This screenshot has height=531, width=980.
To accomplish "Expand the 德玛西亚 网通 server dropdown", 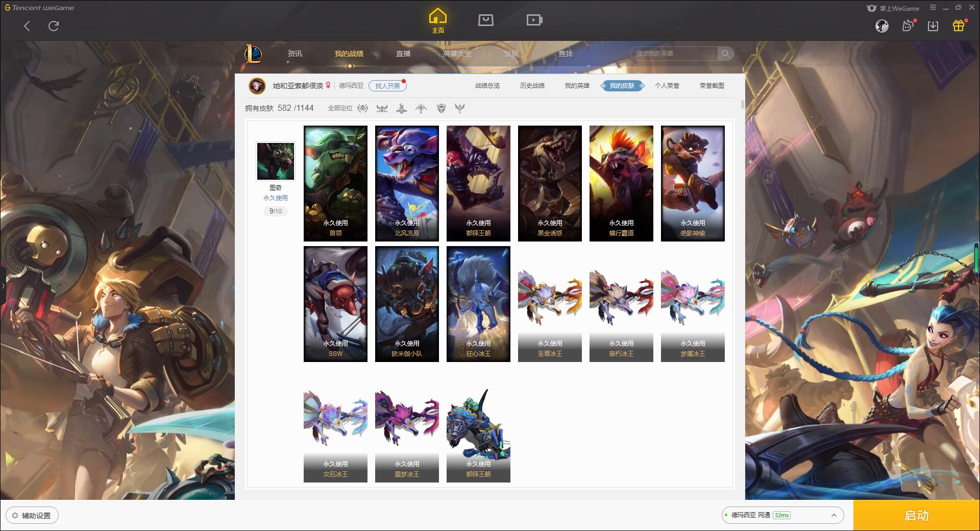I will tap(782, 515).
